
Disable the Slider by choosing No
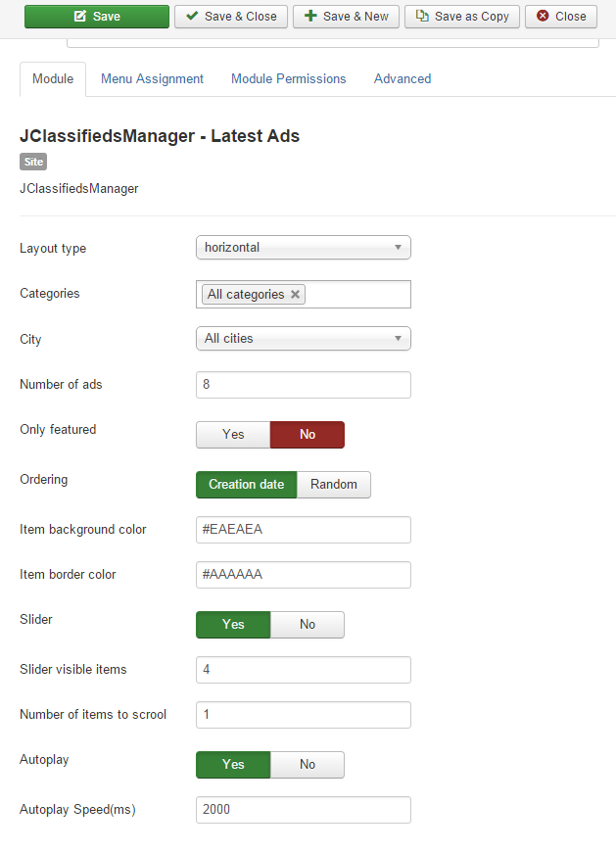tap(308, 625)
